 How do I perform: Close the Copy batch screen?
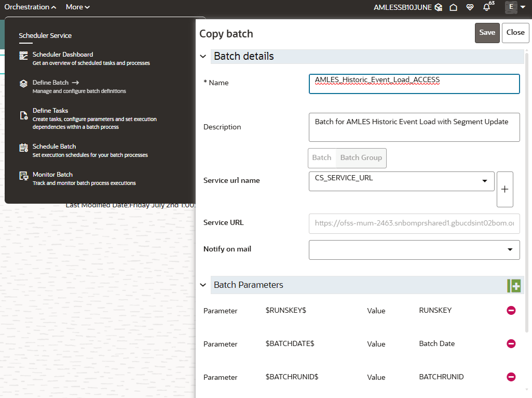[x=515, y=32]
